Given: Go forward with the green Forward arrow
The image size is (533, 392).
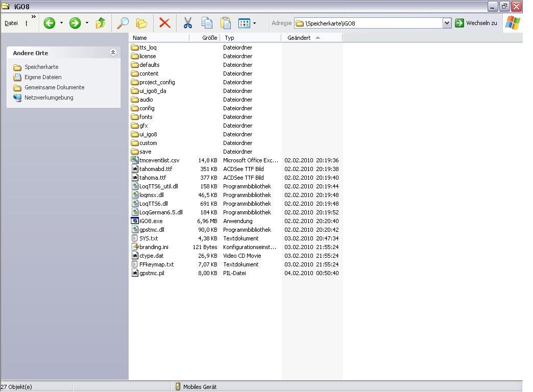Looking at the screenshot, I should pyautogui.click(x=75, y=23).
